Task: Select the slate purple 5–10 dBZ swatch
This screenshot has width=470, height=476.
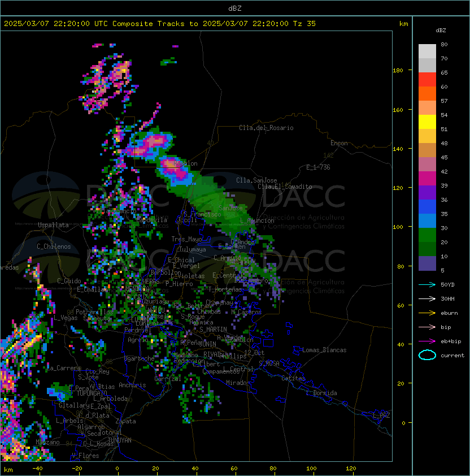Action: [x=427, y=263]
